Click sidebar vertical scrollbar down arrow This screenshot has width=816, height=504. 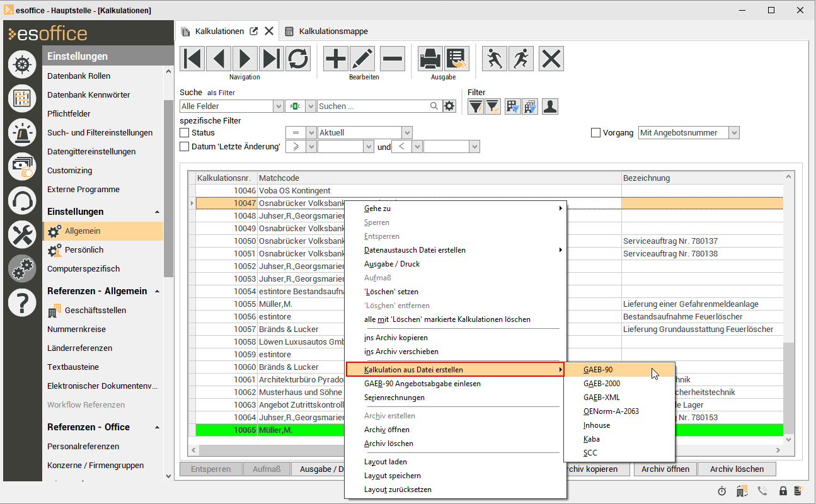tap(168, 476)
